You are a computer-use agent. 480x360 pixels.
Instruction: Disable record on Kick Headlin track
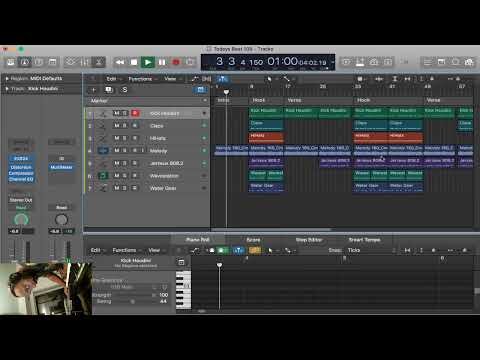135,113
